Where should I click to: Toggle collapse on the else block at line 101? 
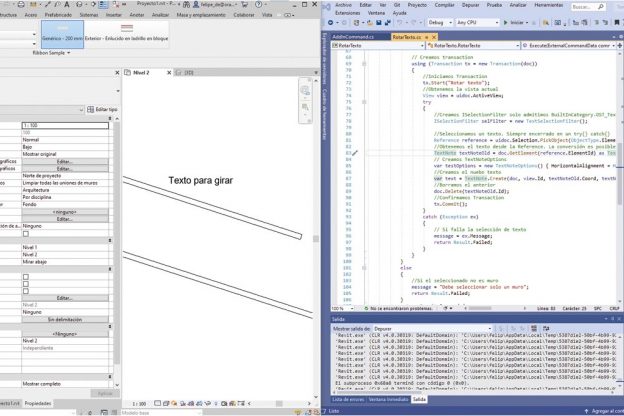point(364,268)
